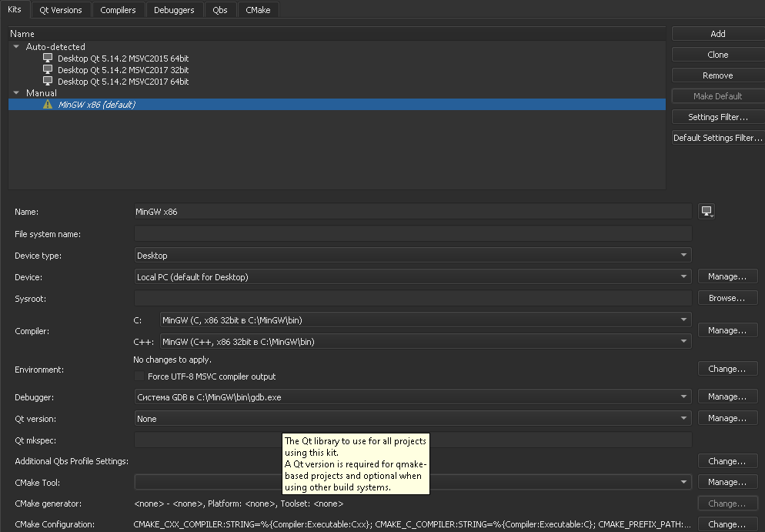Open the C compiler dropdown
This screenshot has width=765, height=532.
(426, 320)
